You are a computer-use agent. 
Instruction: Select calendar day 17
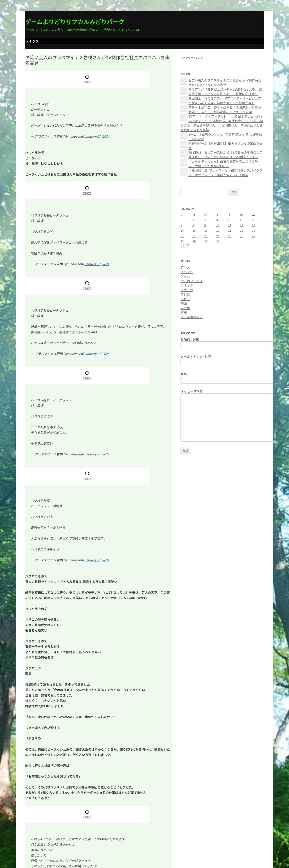coord(218,231)
